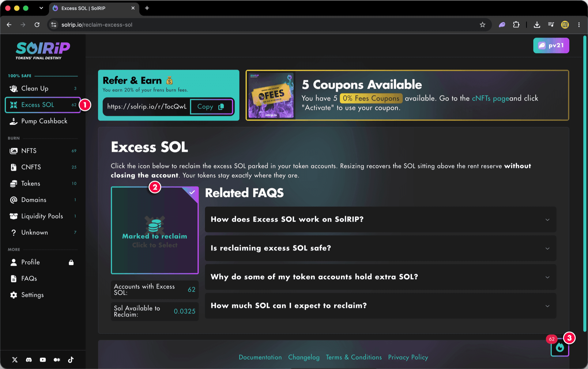The image size is (588, 369).
Task: Click the page vertical scrollbar
Action: (x=585, y=184)
